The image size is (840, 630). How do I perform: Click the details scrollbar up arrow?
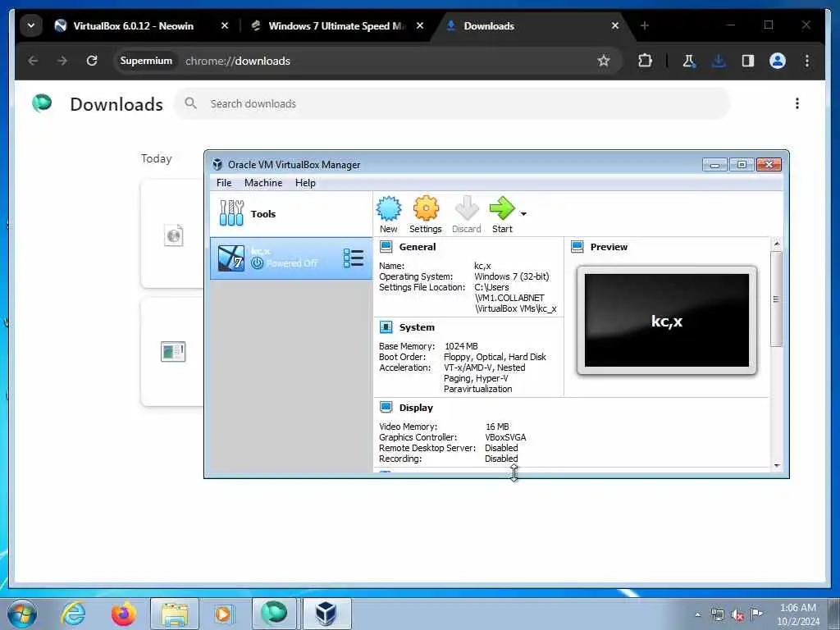777,244
